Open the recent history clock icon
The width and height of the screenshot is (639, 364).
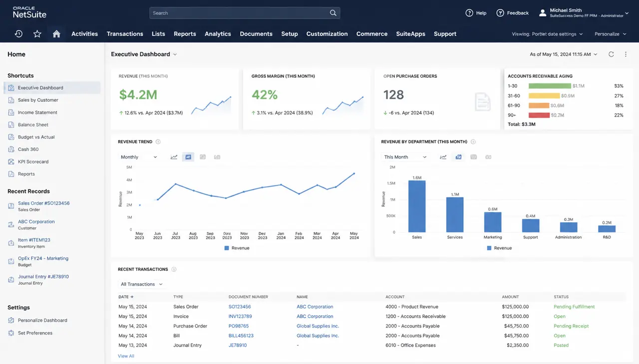[x=18, y=34]
